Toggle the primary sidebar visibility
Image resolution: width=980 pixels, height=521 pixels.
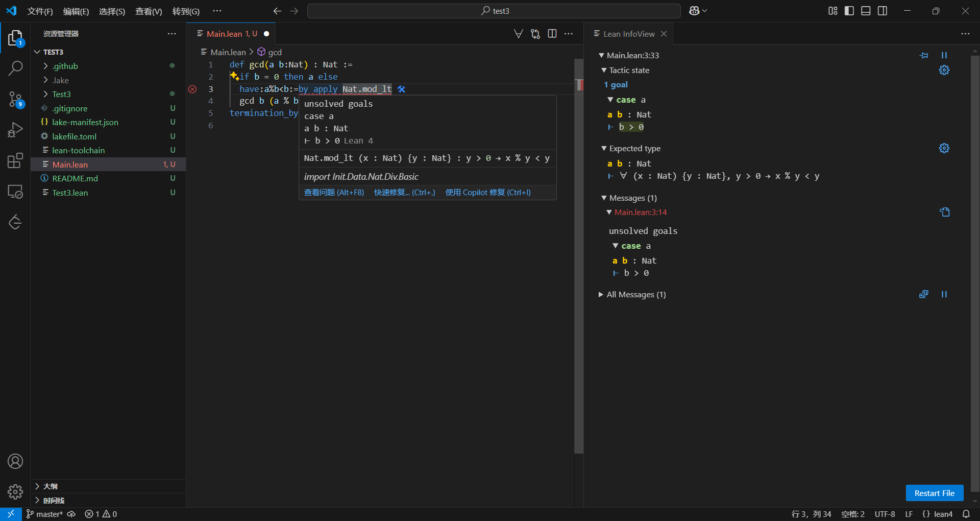849,11
